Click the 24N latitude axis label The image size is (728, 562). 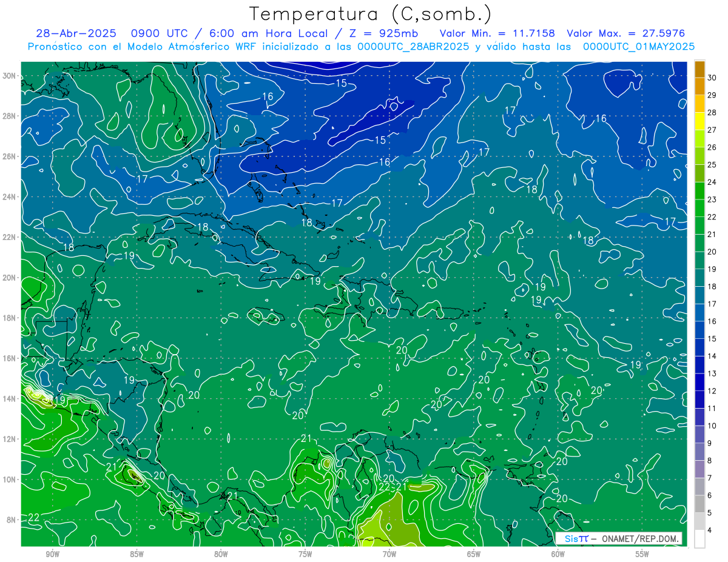9,197
